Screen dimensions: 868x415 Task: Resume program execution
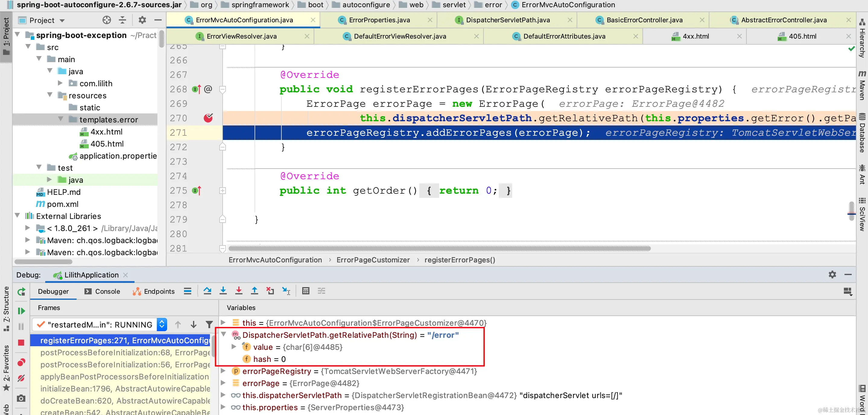(21, 311)
